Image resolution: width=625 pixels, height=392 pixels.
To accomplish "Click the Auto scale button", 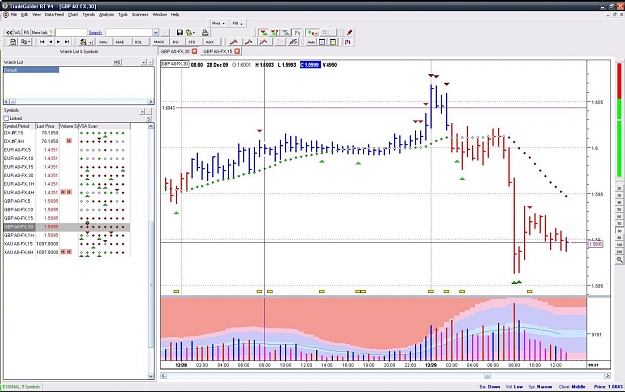I will click(311, 42).
